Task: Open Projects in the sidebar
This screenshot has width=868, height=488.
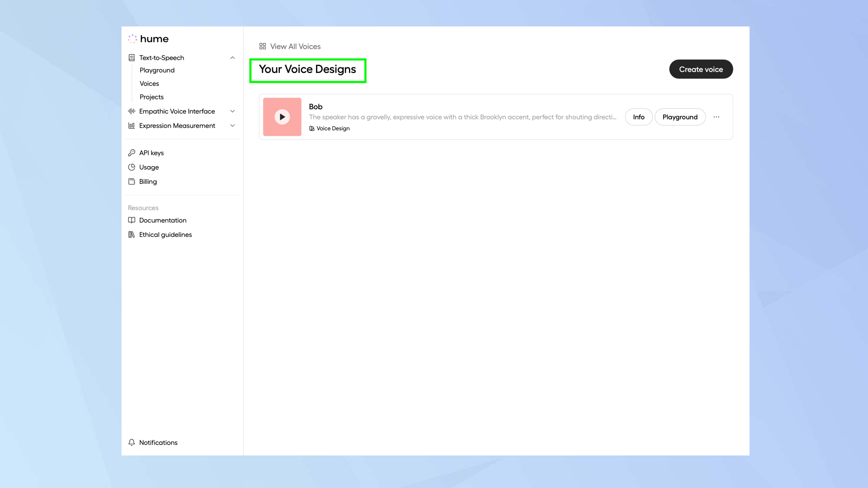Action: pyautogui.click(x=151, y=97)
